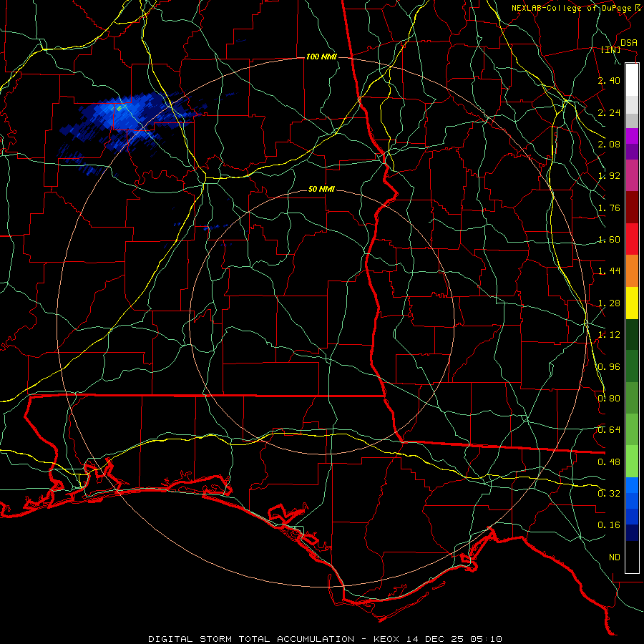Click the 1.28 legend value
This screenshot has width=644, height=644.
point(609,303)
